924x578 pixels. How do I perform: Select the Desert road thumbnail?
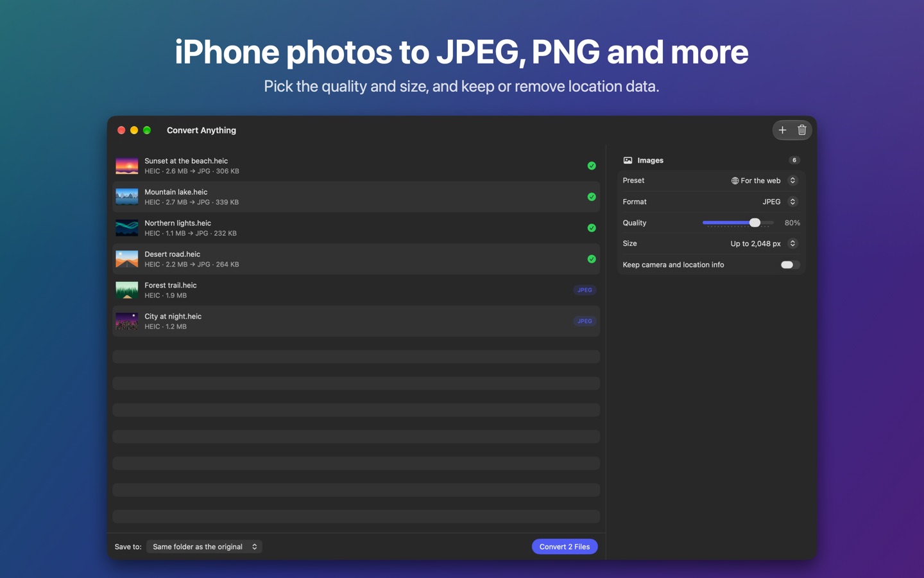127,259
